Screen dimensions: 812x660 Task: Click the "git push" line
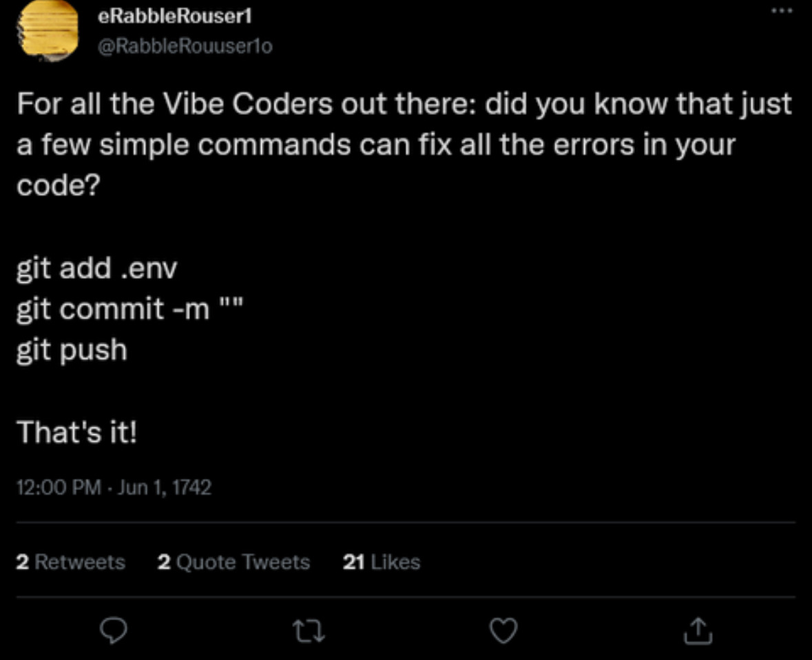[72, 351]
